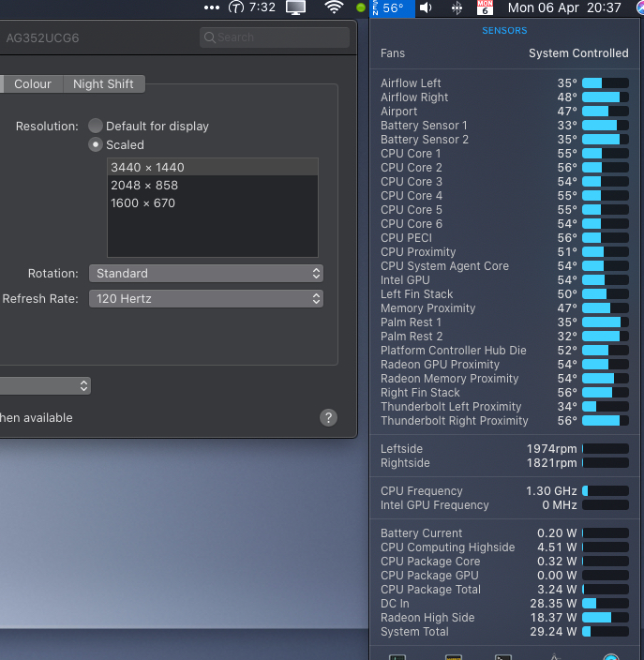Select the Right Fin Stack row
This screenshot has height=660, width=644.
(504, 393)
